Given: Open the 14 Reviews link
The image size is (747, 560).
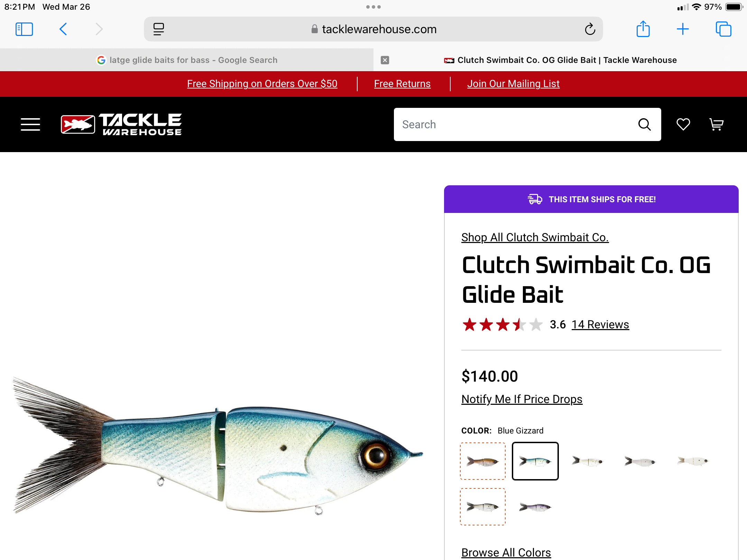Looking at the screenshot, I should 600,325.
